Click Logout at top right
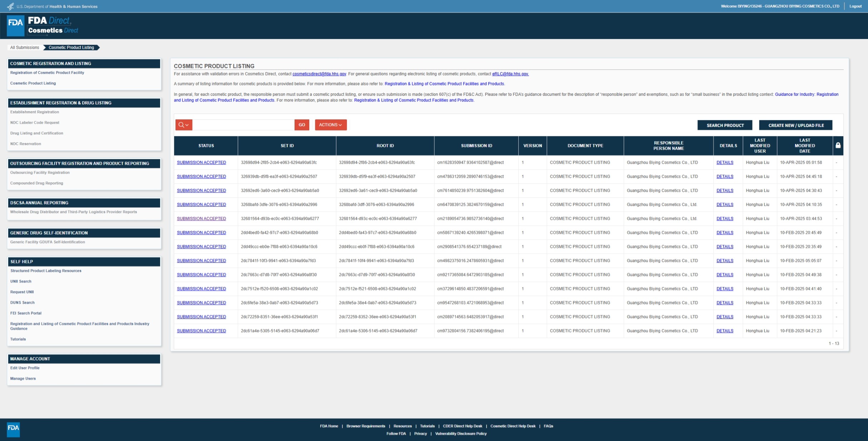 [x=855, y=6]
